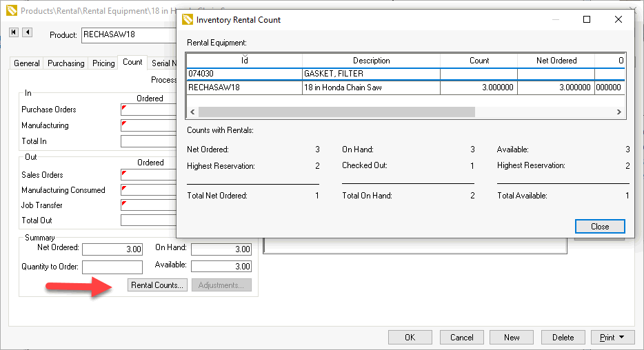
Task: Sort grid by the Count column header
Action: point(479,61)
